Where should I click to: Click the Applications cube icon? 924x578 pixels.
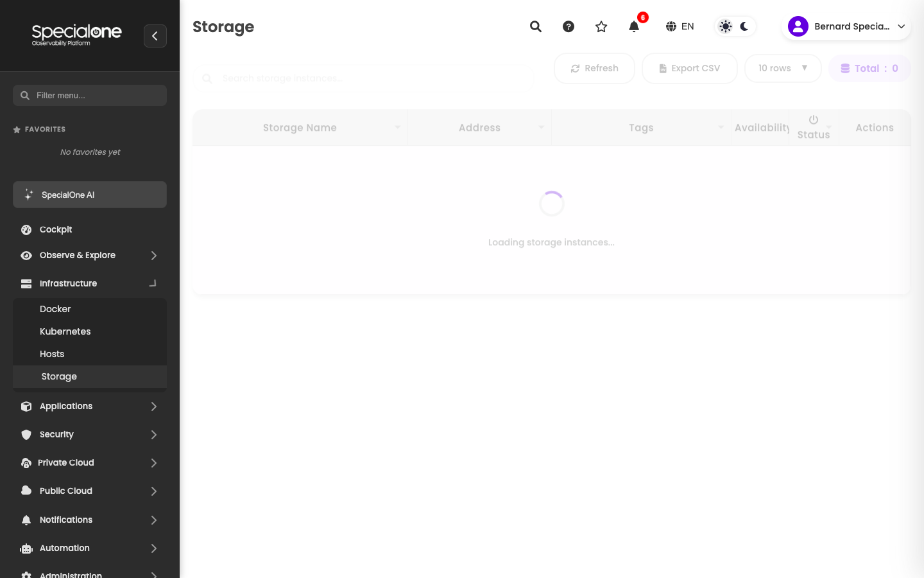[26, 407]
